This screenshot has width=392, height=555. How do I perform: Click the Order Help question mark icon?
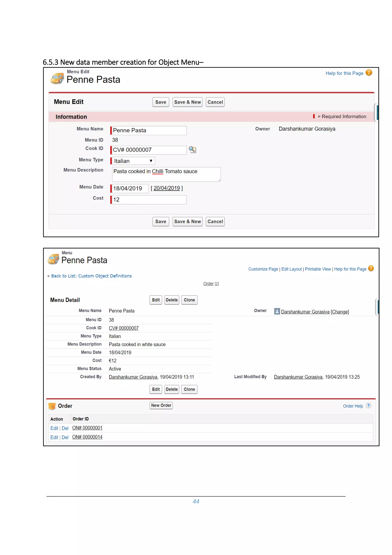[x=368, y=405]
